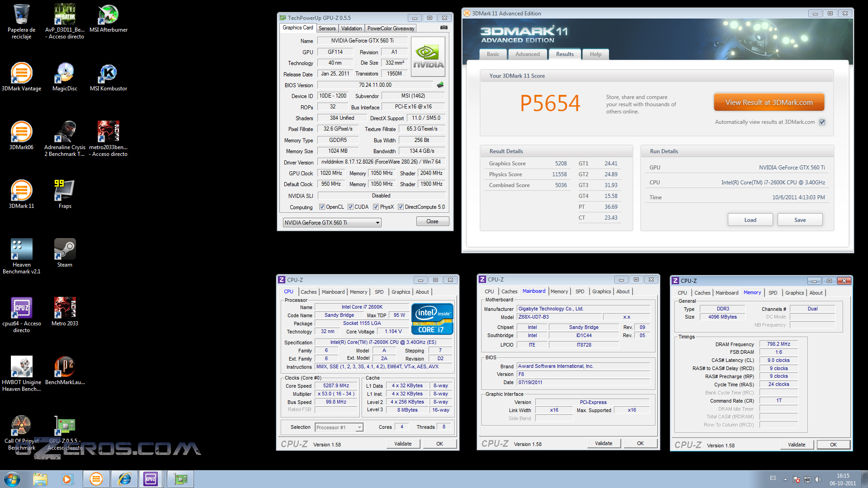The image size is (868, 488).
Task: Toggle the OpenCL checkbox in GPU-Z
Action: click(x=322, y=207)
